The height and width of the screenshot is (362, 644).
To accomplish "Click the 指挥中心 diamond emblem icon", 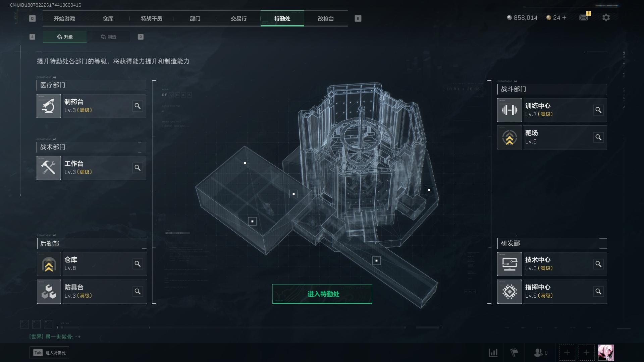I will tap(509, 292).
